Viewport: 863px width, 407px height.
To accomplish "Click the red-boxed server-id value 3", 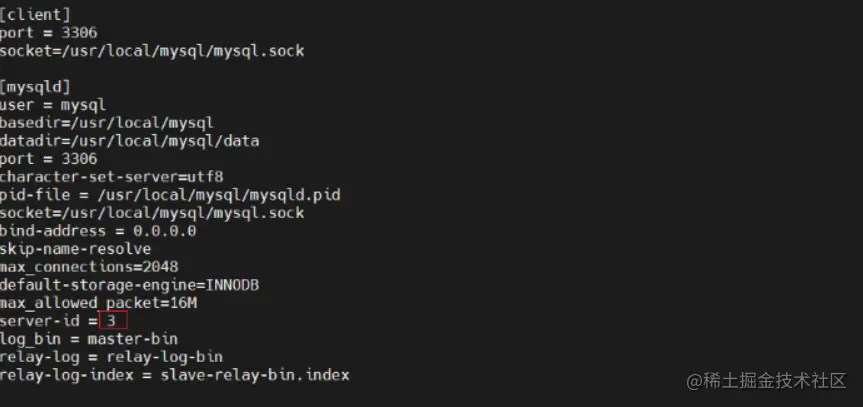I will click(112, 321).
